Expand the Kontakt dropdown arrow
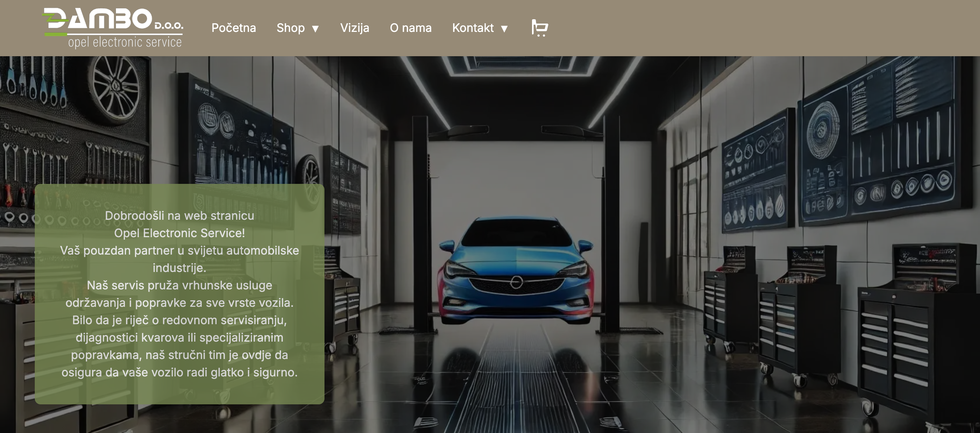Screen dimensions: 980x433 pos(504,29)
